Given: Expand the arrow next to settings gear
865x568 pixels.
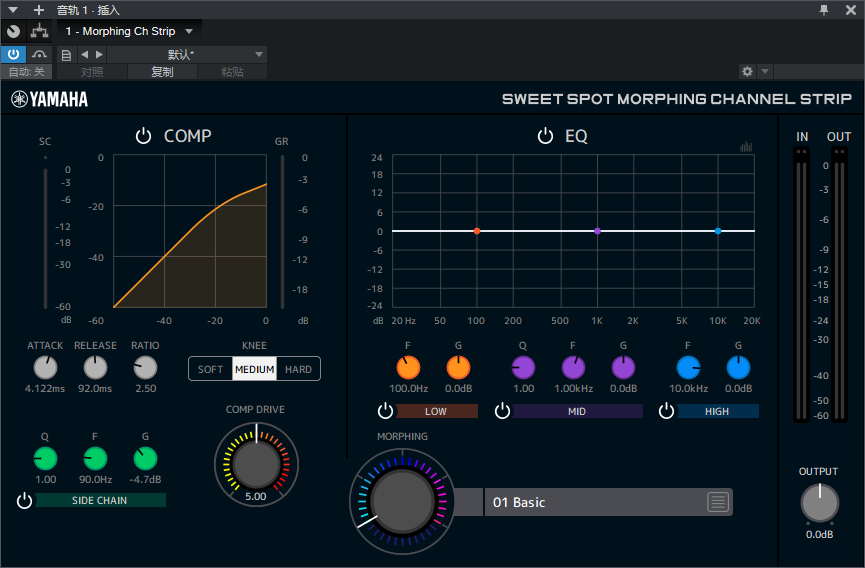Looking at the screenshot, I should pyautogui.click(x=765, y=71).
